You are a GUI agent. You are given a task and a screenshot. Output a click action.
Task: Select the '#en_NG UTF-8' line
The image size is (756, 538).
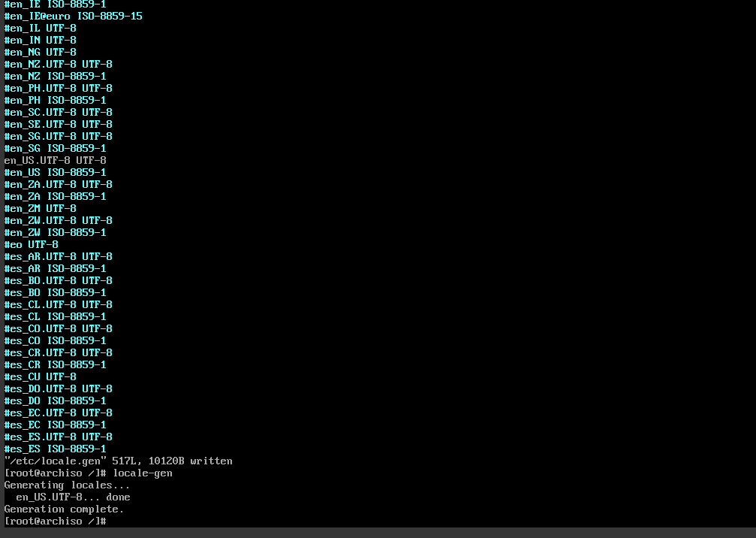pos(40,52)
